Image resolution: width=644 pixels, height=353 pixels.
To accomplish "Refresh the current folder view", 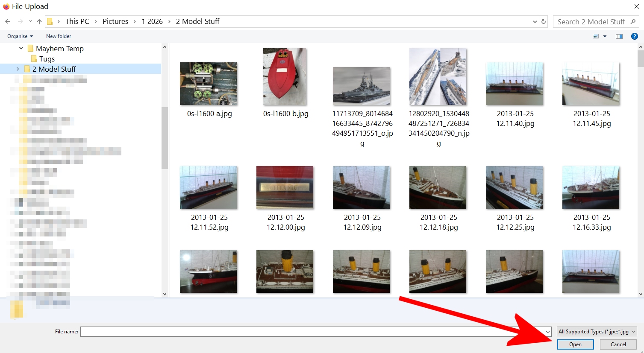I will pos(544,21).
